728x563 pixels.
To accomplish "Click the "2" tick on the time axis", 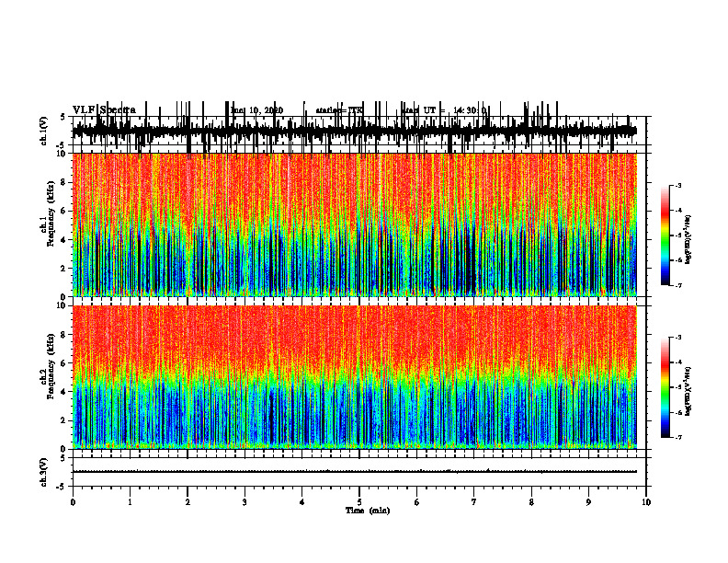I will pos(188,502).
